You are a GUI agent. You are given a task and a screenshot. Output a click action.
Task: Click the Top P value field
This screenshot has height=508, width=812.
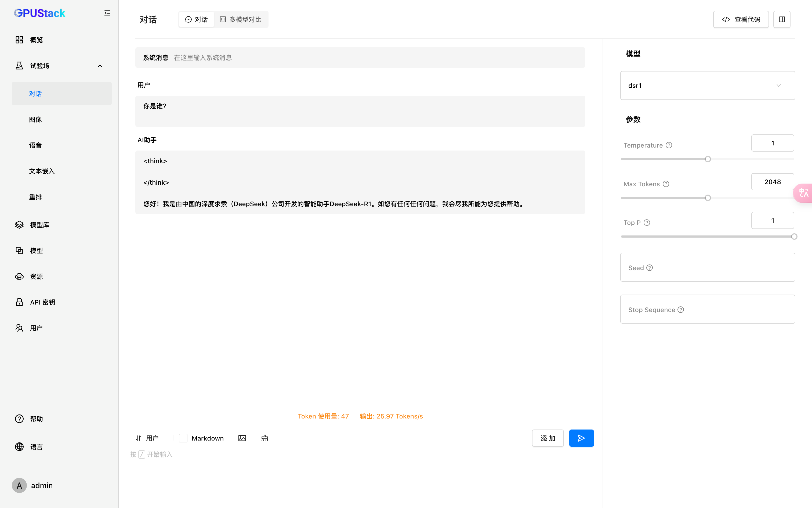pyautogui.click(x=773, y=220)
